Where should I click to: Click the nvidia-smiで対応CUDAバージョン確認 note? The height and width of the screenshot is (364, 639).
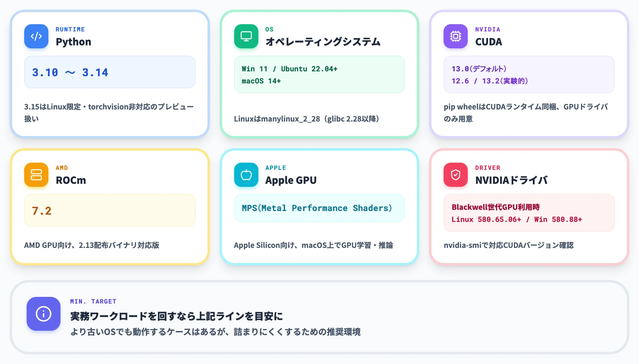(x=509, y=245)
